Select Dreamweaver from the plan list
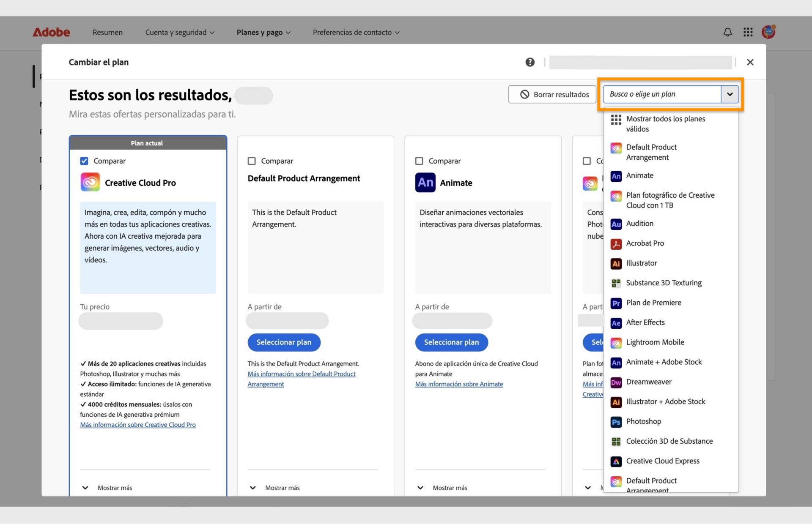The image size is (812, 524). coord(648,382)
